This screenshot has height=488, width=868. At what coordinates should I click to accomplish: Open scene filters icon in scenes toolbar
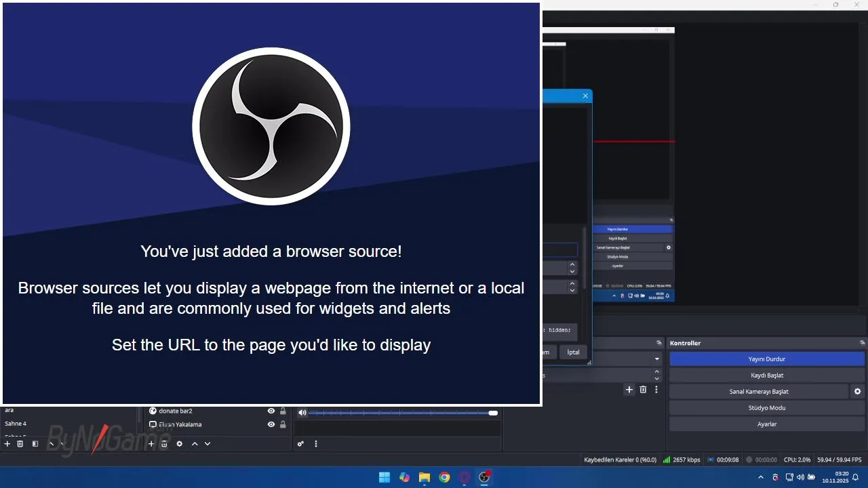(35, 444)
